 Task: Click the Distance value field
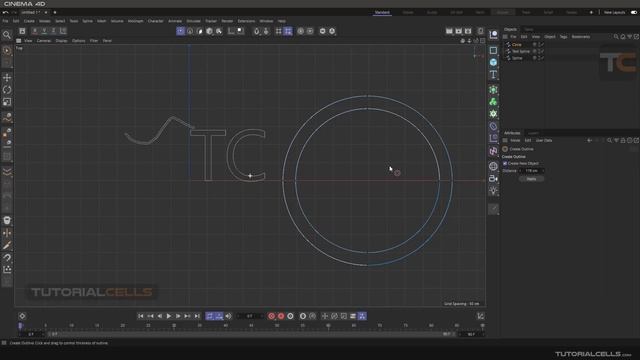(532, 171)
